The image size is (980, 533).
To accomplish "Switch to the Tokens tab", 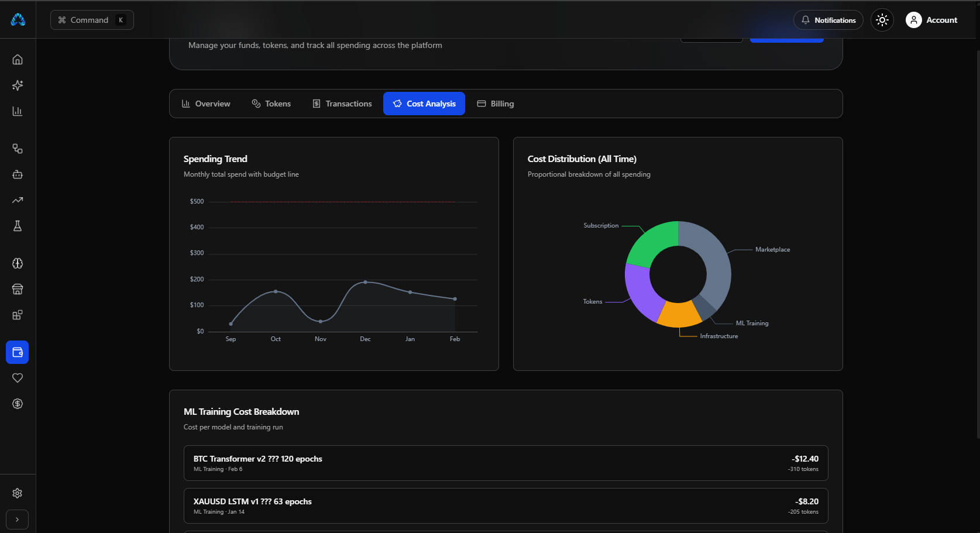I will [271, 104].
